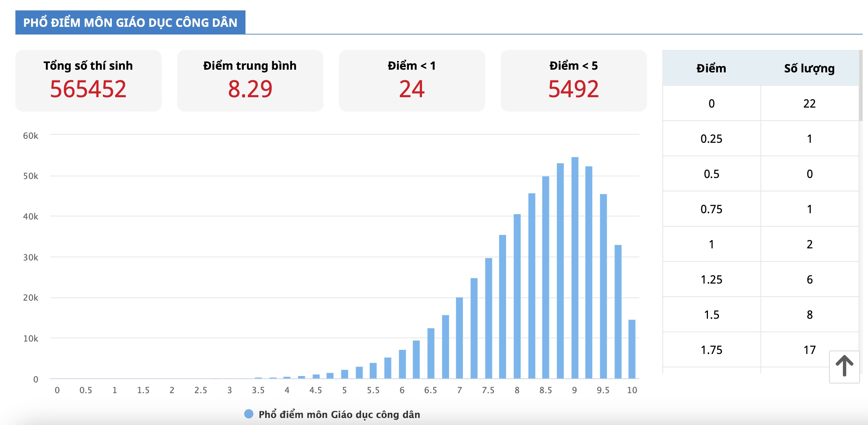Click the Điểm < 1 summary card
The width and height of the screenshot is (868, 425).
[412, 81]
